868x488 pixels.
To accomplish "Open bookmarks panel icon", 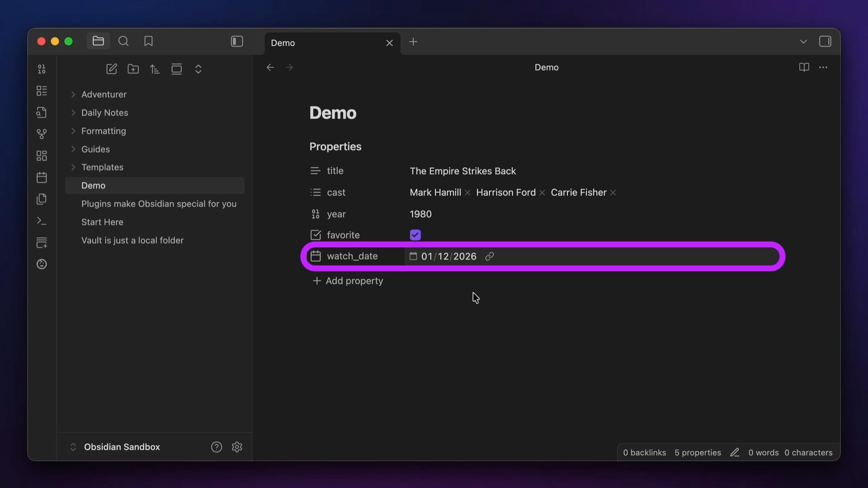I will click(x=148, y=42).
